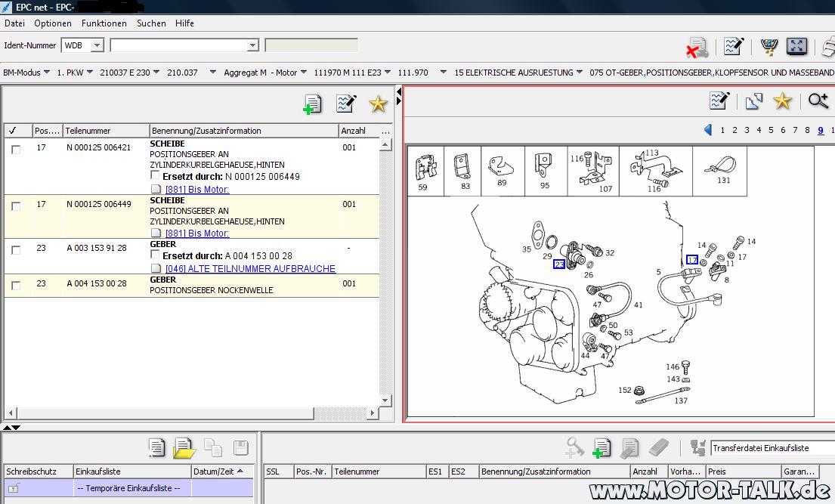Collapse panel using left-pointing splitter arrow

click(x=399, y=92)
